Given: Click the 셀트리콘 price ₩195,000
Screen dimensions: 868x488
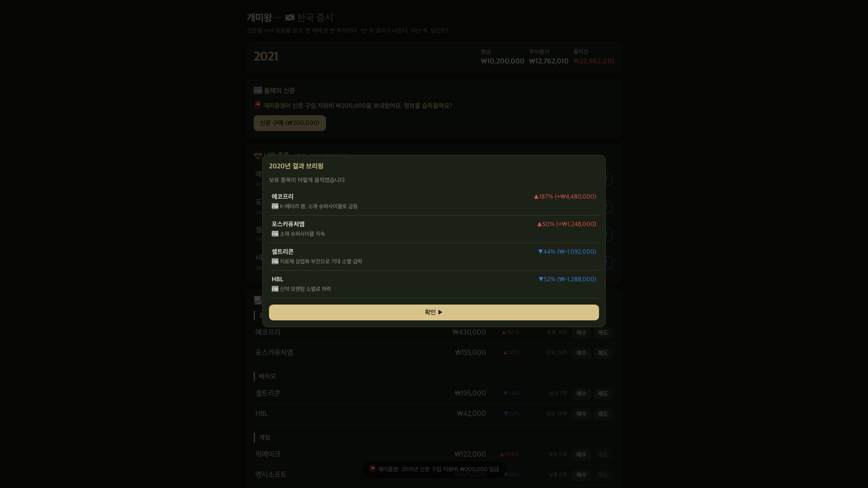Looking at the screenshot, I should [x=470, y=393].
